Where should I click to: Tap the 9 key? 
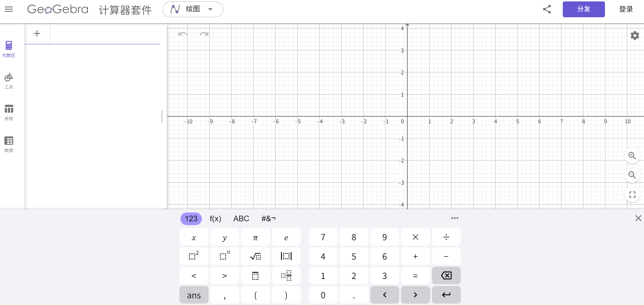(x=385, y=237)
